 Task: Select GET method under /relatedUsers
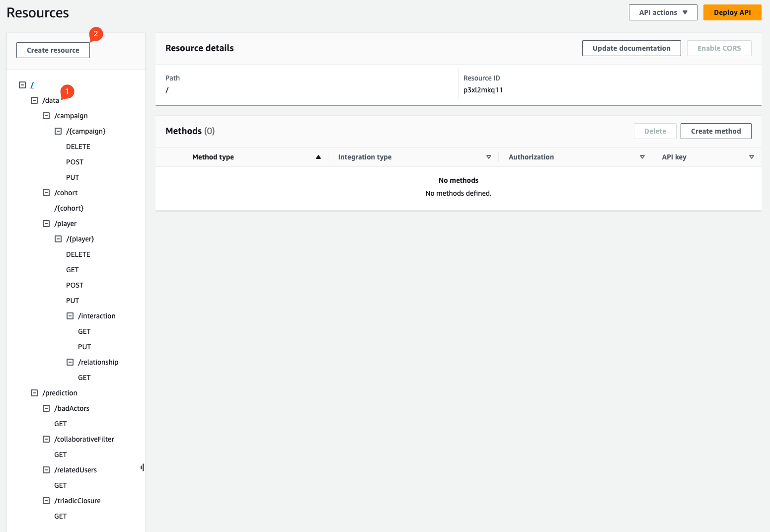pos(61,485)
